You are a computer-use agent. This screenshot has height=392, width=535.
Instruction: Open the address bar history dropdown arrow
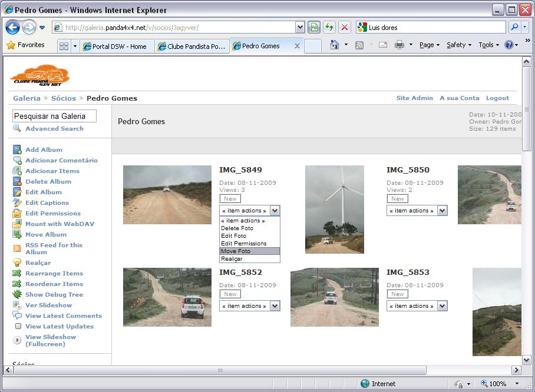(299, 27)
